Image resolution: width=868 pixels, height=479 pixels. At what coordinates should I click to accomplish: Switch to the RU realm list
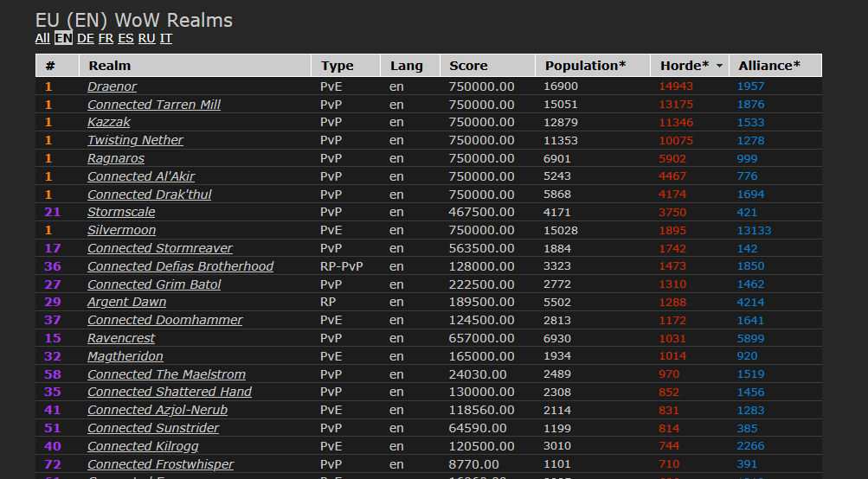pyautogui.click(x=147, y=38)
